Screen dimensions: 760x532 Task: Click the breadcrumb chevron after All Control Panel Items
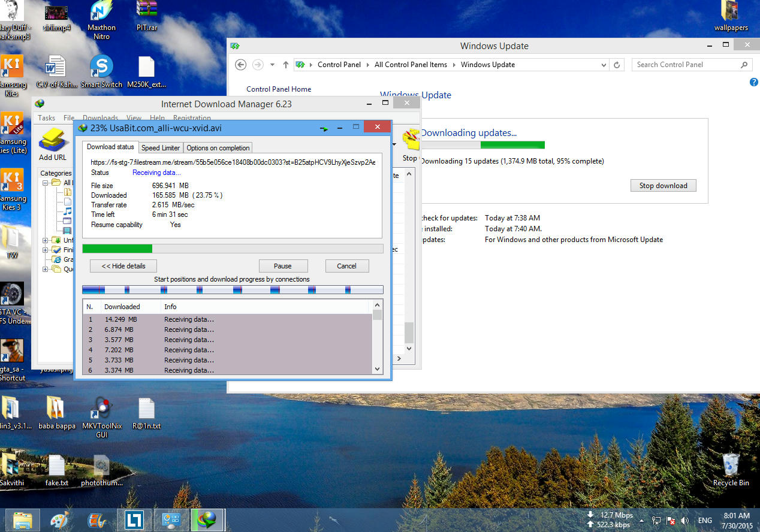tap(454, 65)
